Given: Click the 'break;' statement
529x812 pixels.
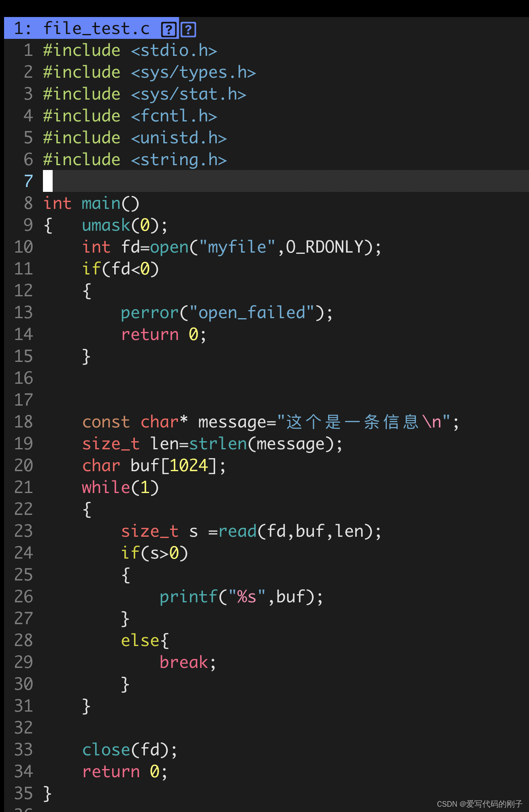Looking at the screenshot, I should pyautogui.click(x=188, y=663).
